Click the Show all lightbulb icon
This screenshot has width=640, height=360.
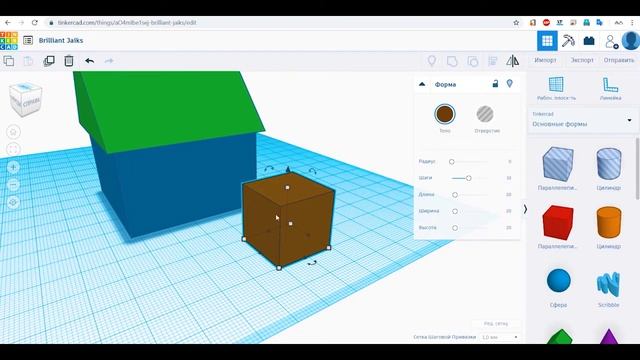(x=431, y=61)
